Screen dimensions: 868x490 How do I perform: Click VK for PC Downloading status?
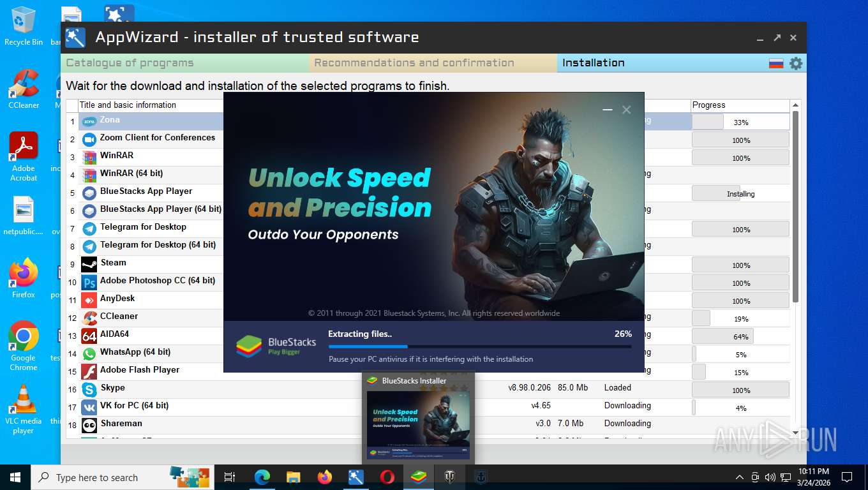(x=628, y=406)
